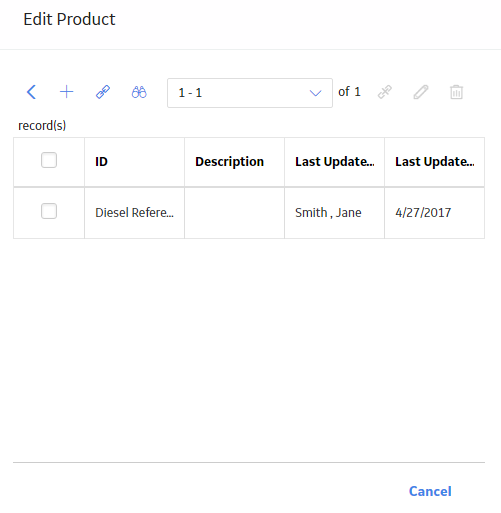The width and height of the screenshot is (501, 513).
Task: Open the Diesel Refere... ID cell
Action: pos(134,213)
